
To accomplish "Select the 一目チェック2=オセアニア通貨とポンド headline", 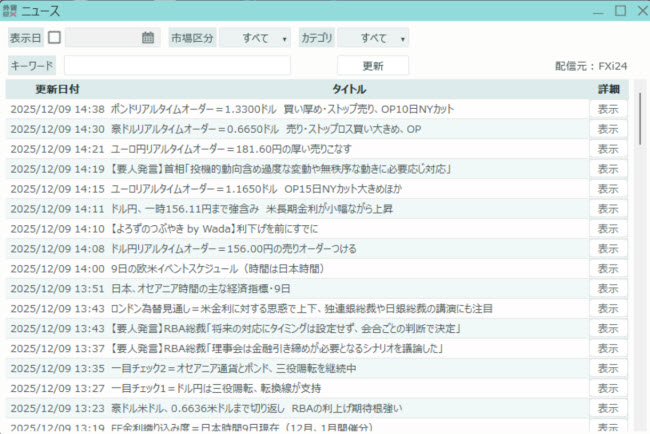I will tap(233, 369).
